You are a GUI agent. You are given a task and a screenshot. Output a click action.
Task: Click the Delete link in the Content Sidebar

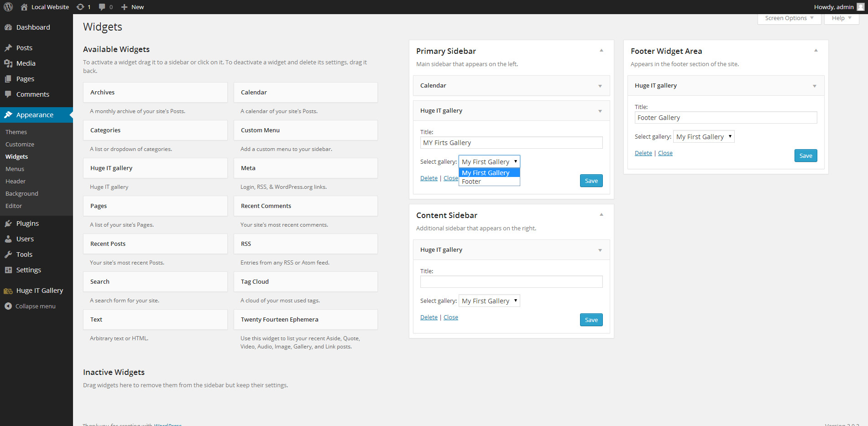[429, 317]
